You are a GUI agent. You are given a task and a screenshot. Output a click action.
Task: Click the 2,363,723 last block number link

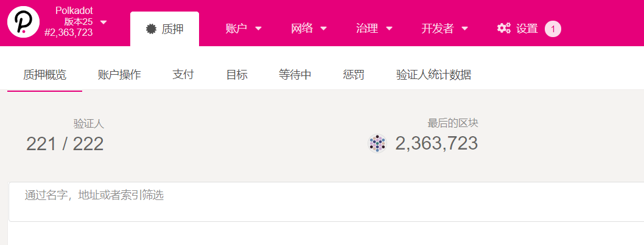[436, 143]
